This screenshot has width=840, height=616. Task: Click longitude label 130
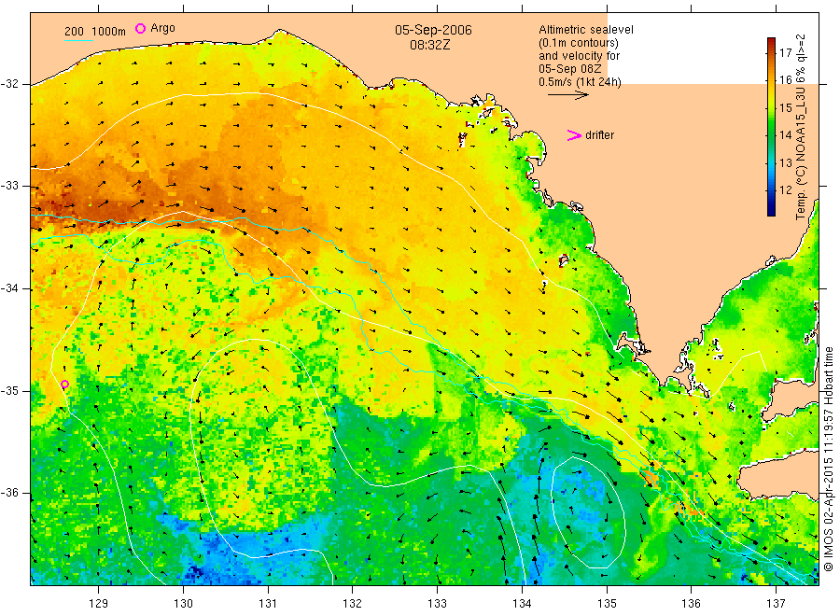pos(183,604)
